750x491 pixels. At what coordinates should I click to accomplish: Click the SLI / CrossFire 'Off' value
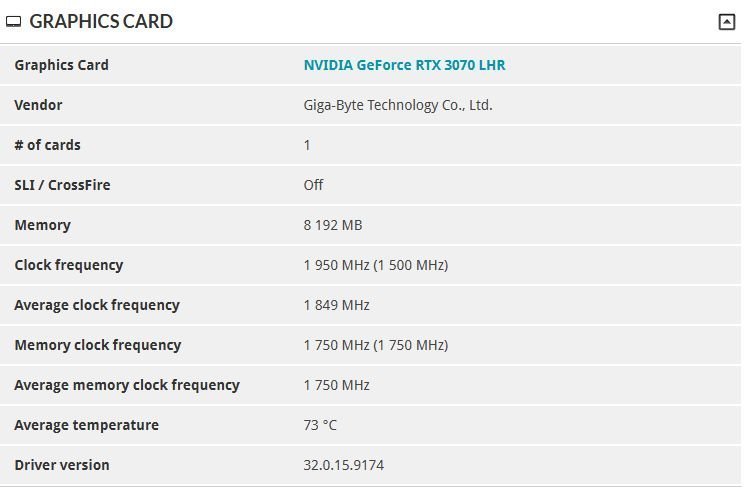(x=313, y=185)
